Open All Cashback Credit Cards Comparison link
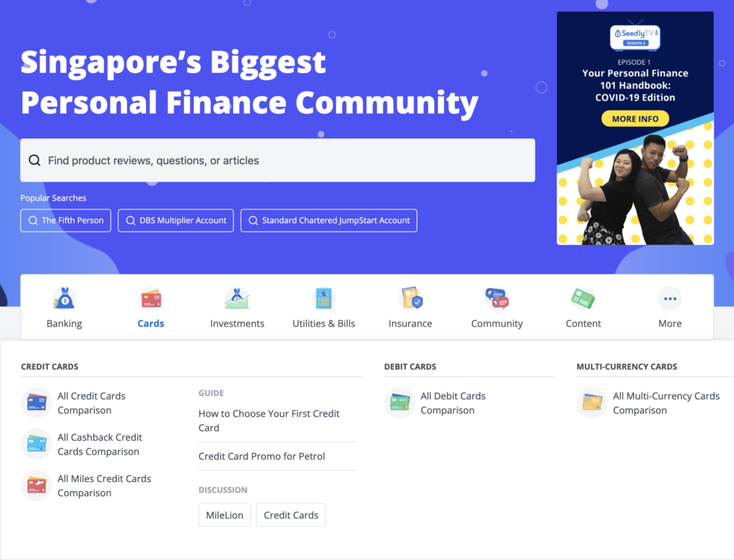The image size is (734, 560). click(100, 445)
